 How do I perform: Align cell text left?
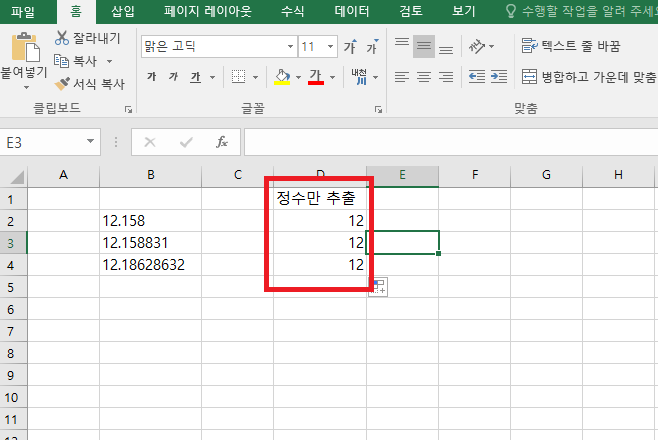coord(402,77)
